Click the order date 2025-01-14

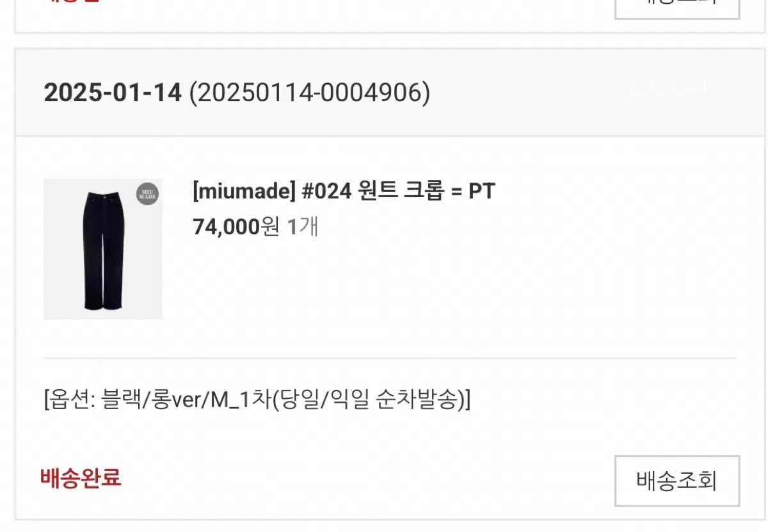coord(113,93)
